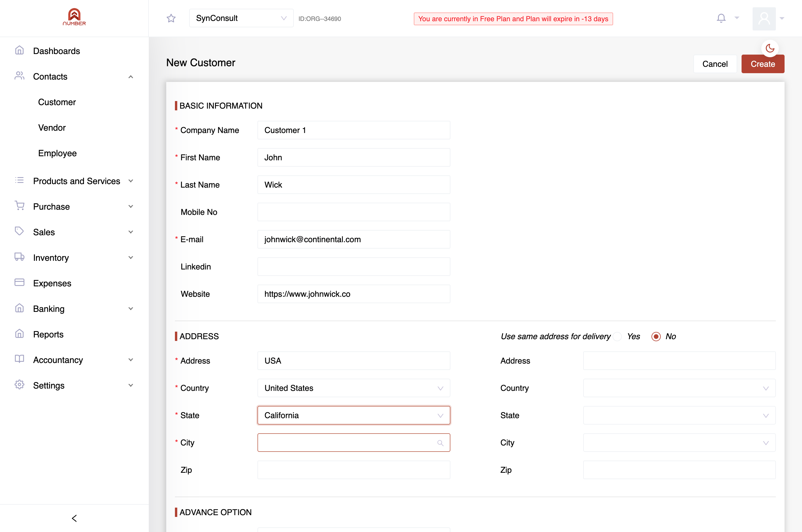Open the delivery City dropdown

679,443
